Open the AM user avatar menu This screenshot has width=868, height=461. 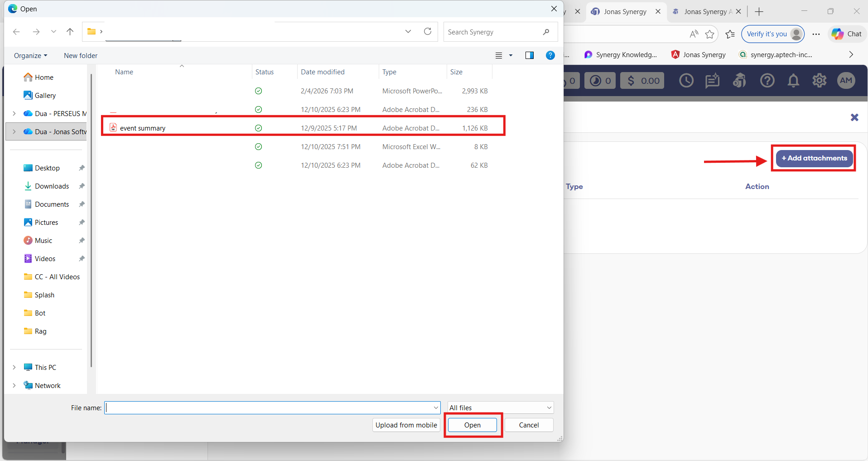[x=846, y=81]
